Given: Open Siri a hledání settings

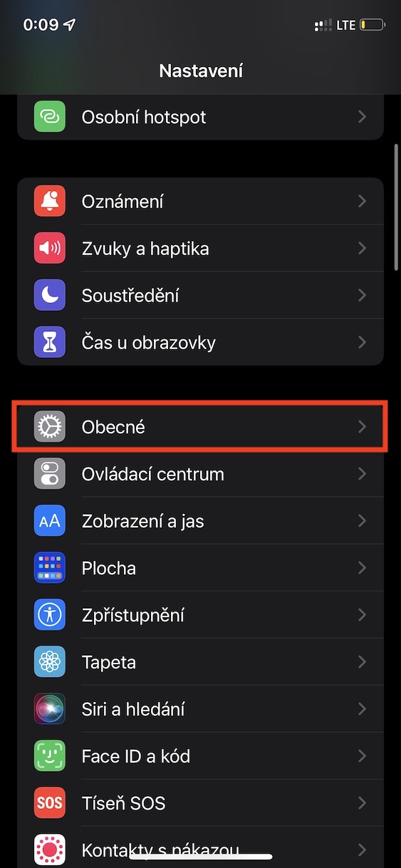Looking at the screenshot, I should [x=200, y=709].
